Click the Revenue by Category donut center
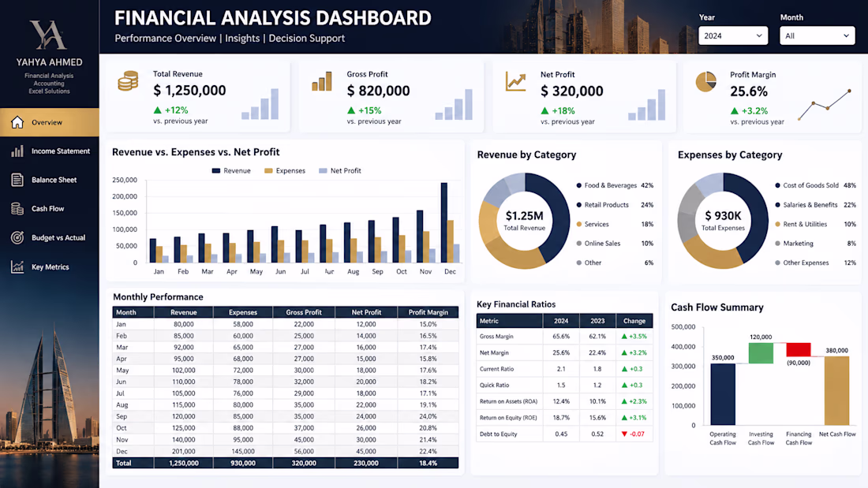868x488 pixels. 524,220
